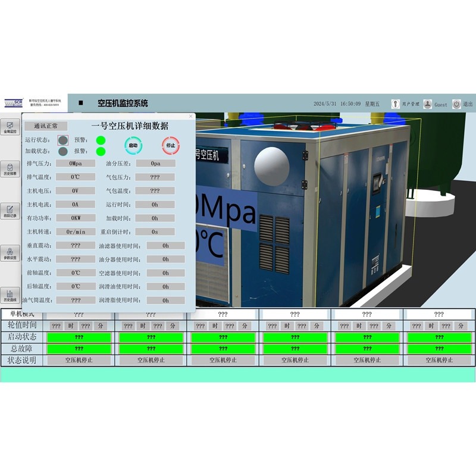Screen dimensions: 476x476
Task: Click the 加载状态 indicator light
Action: click(x=62, y=151)
